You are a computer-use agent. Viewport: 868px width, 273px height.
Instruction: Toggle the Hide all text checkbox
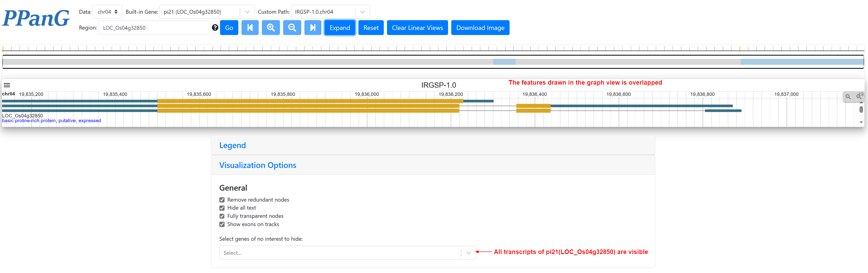(x=222, y=208)
